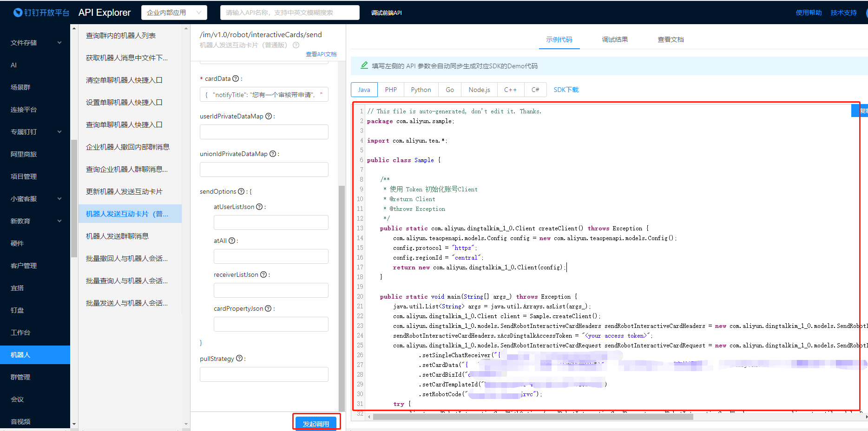Screen dimensions: 868x431
Task: Select the Go code language tab
Action: 450,90
